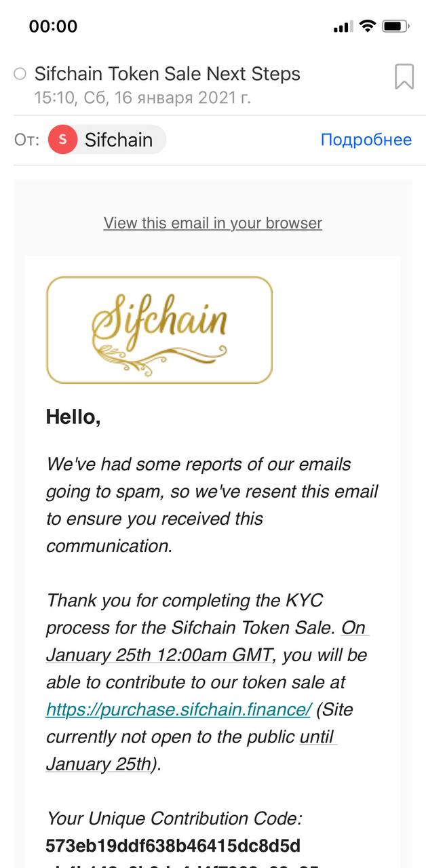This screenshot has width=426, height=868.
Task: Open the Sifchain sender avatar icon
Action: pyautogui.click(x=63, y=140)
